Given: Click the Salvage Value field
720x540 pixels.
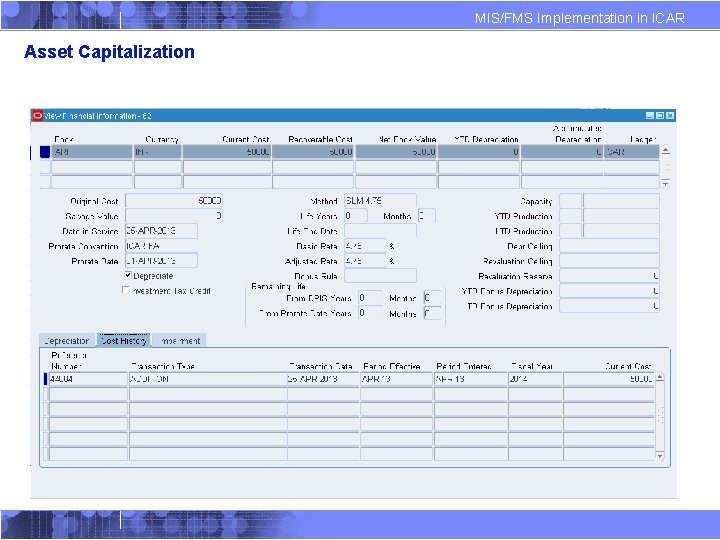Looking at the screenshot, I should (174, 215).
